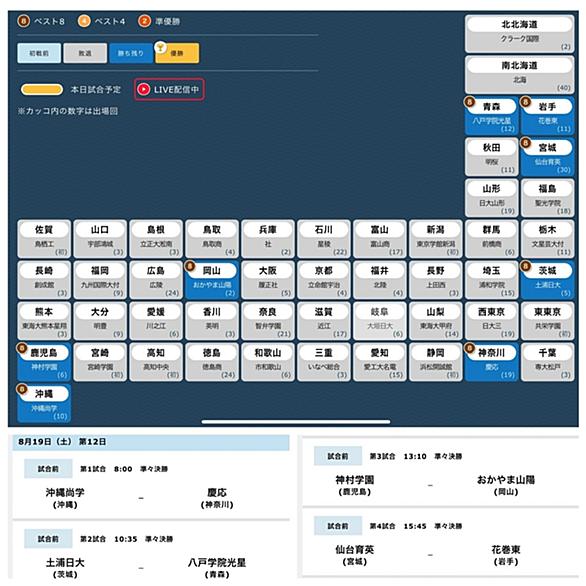This screenshot has height=586, width=586.
Task: Open the 長崎 prefecture card
Action: coord(44,280)
